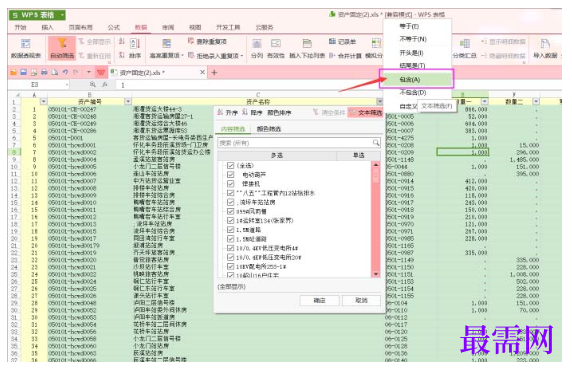This screenshot has height=371, width=572.
Task: Click the save disk icon in quick toolbar
Action: pos(23,72)
